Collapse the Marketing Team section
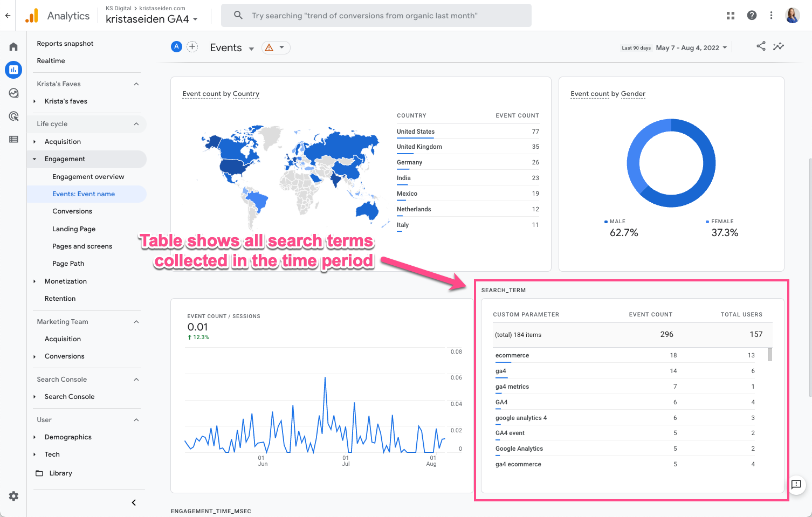 click(x=136, y=322)
